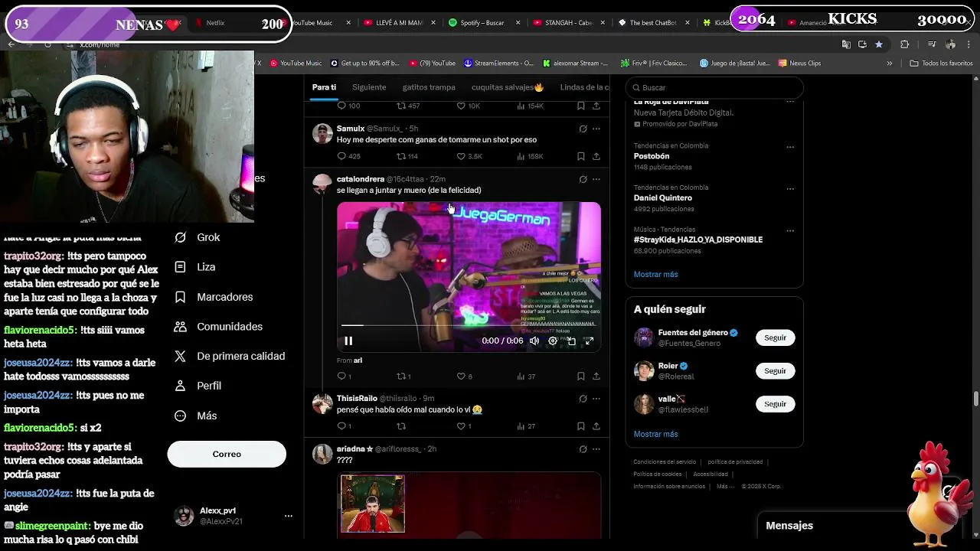The height and width of the screenshot is (551, 980).
Task: Open the Daniel Quintero trend
Action: [663, 197]
